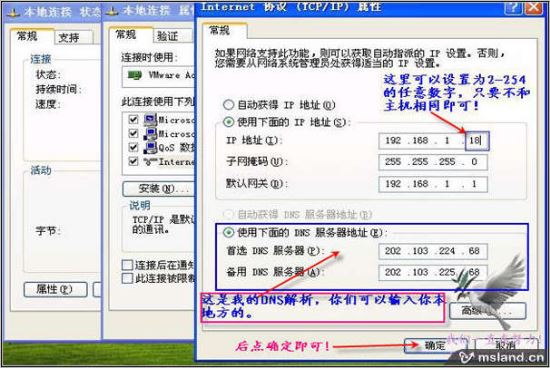Click the help question mark icon in title bar
Screen dimensions: 550x368
pos(513,8)
